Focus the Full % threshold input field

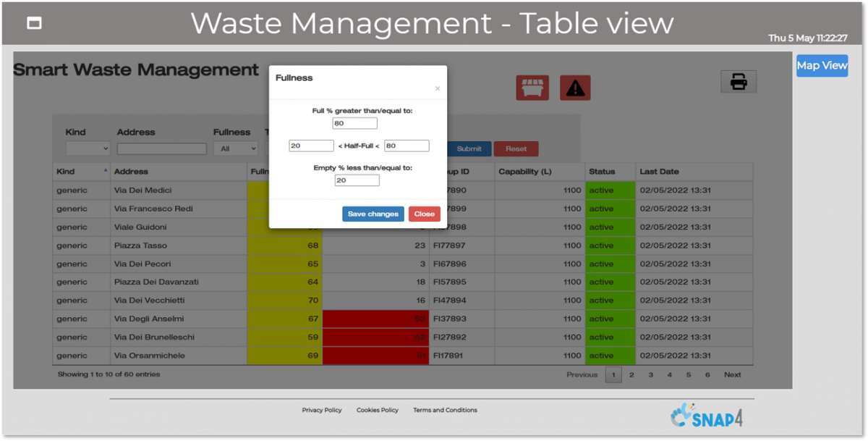pos(354,124)
